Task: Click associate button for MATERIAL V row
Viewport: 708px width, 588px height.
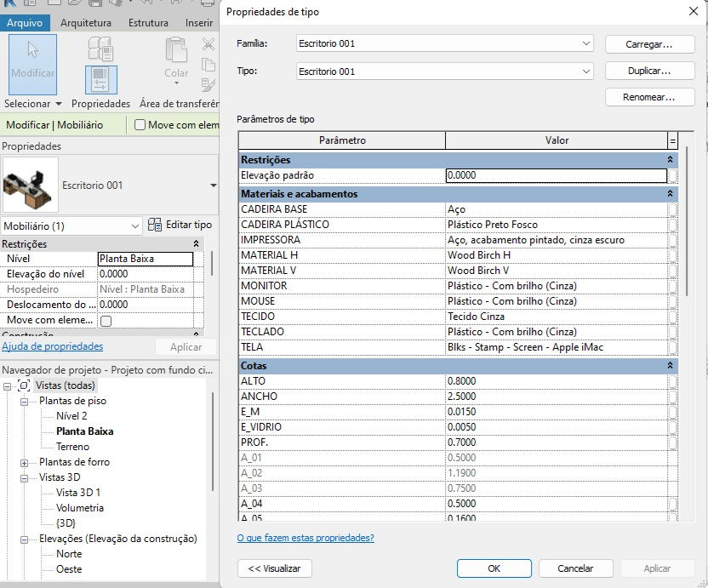Action: [x=673, y=271]
